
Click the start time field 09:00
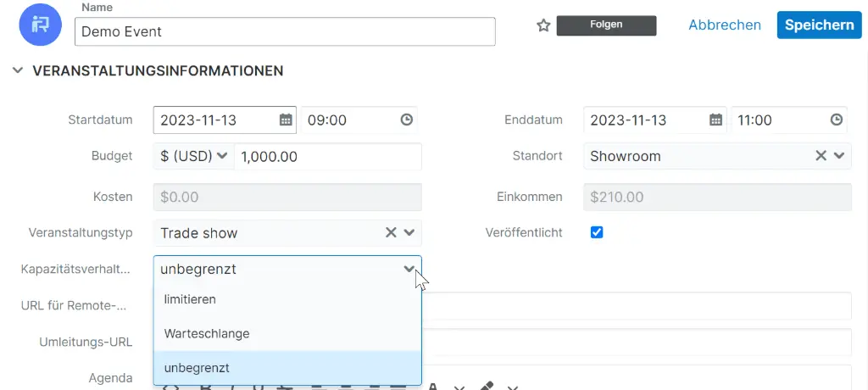coord(359,120)
